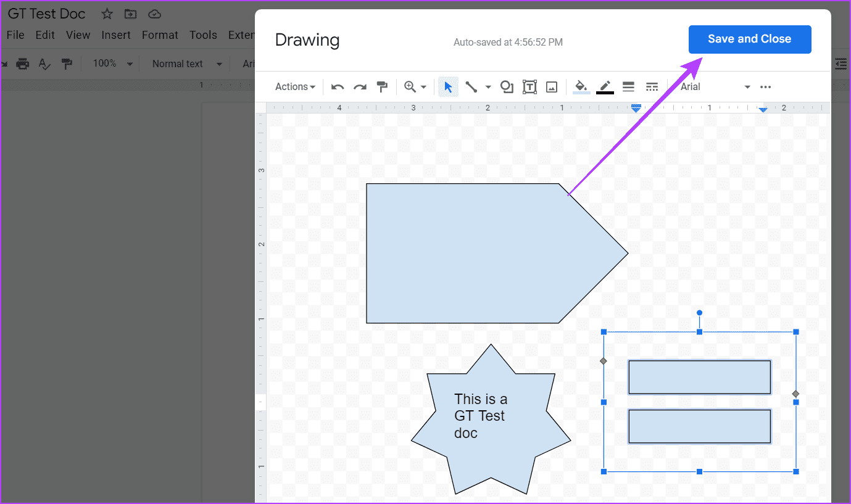The width and height of the screenshot is (851, 504).
Task: Open the Border color picker
Action: (x=605, y=87)
